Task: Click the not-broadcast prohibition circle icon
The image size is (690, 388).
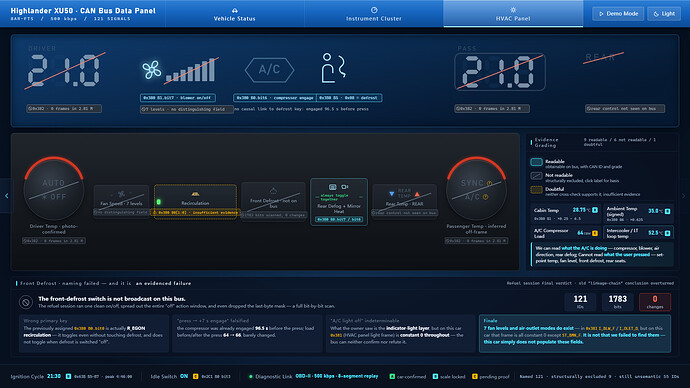Action: click(26, 302)
